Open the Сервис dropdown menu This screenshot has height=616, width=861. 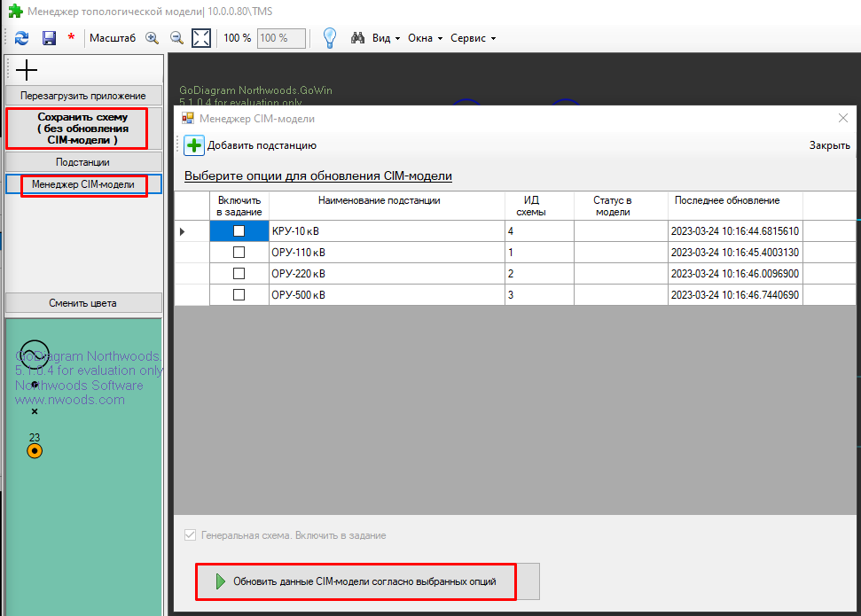[473, 38]
